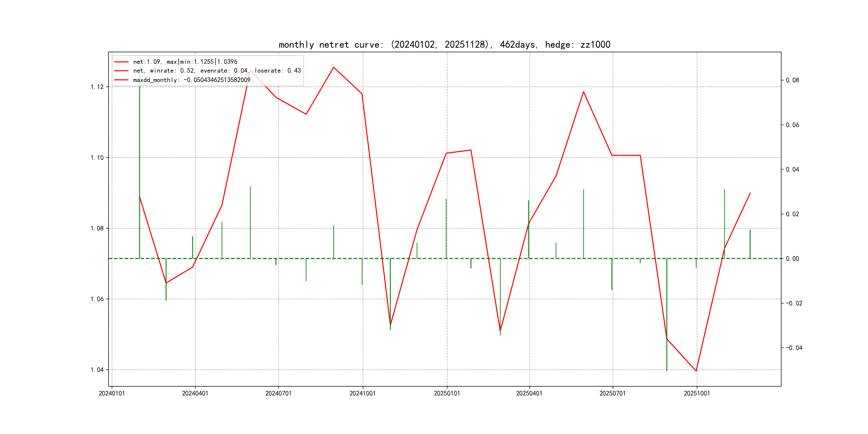Select the maxdd_monthly legend entry
This screenshot has height=434, width=868.
coord(191,80)
